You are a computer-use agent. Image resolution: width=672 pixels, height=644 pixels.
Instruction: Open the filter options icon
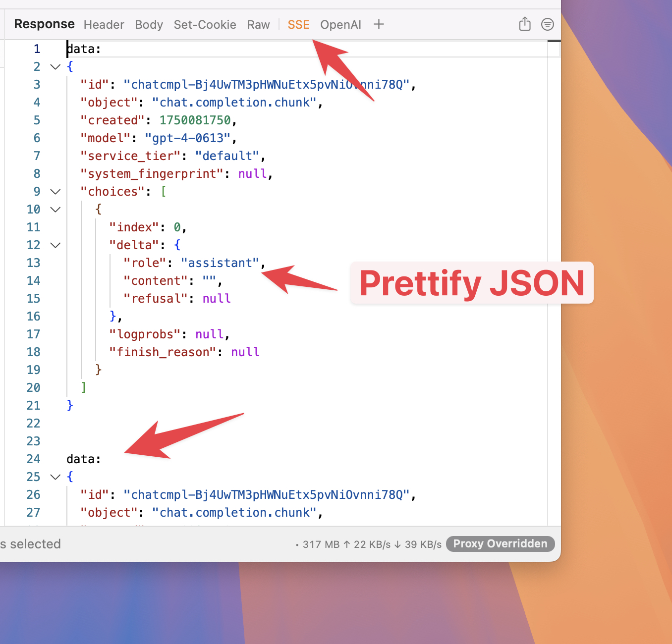click(547, 24)
